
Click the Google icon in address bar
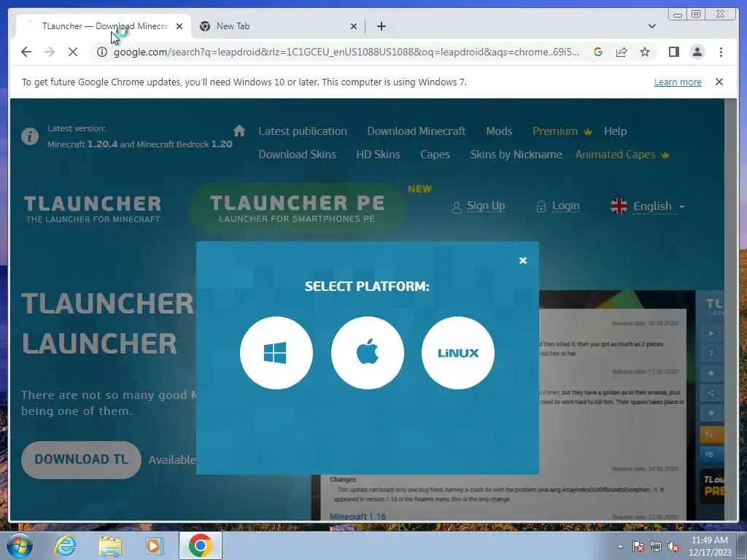[x=598, y=52]
